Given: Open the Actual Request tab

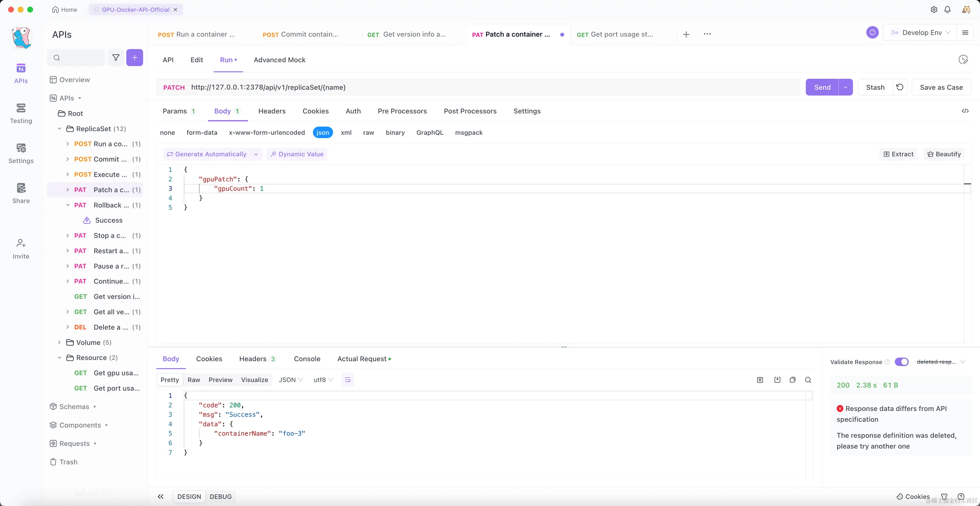Looking at the screenshot, I should tap(364, 359).
